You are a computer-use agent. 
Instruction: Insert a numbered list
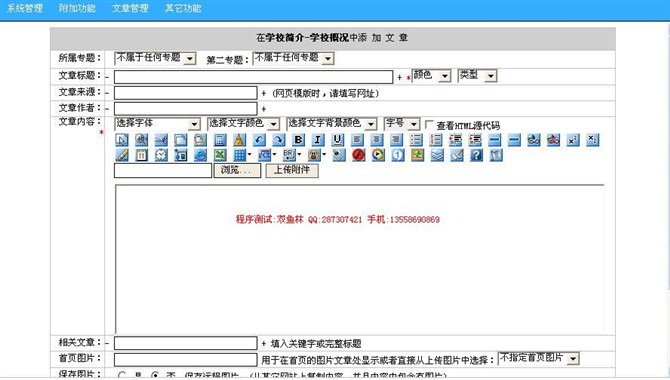pos(435,140)
